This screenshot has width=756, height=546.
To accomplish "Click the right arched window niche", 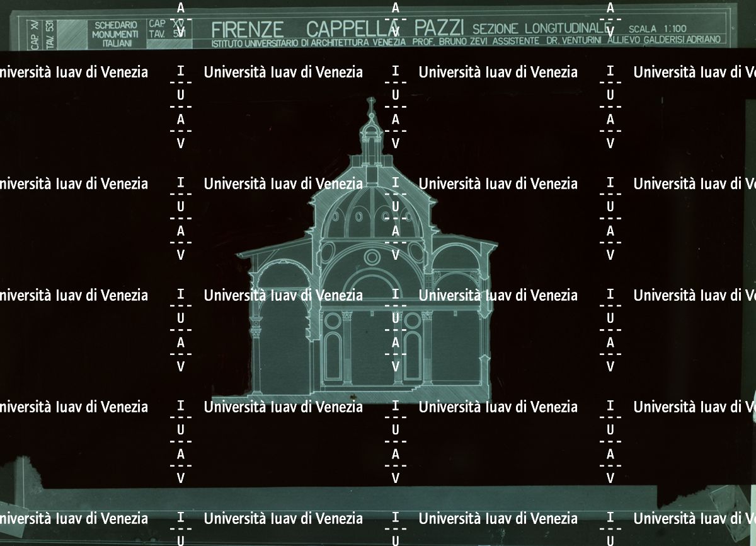I will 412,354.
